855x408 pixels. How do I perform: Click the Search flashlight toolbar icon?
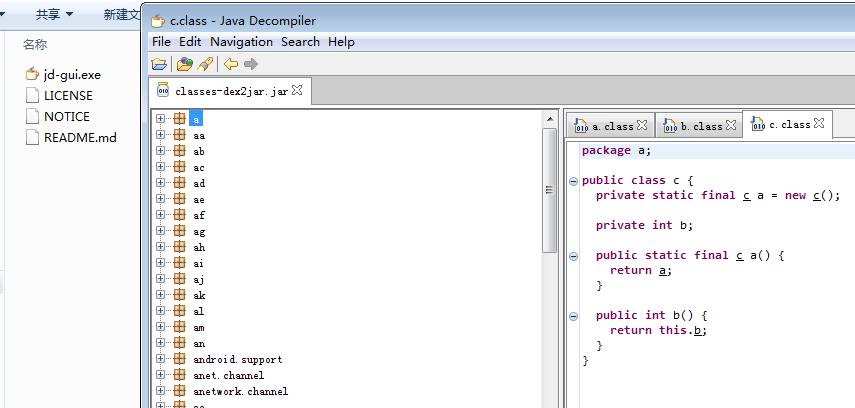tap(204, 64)
